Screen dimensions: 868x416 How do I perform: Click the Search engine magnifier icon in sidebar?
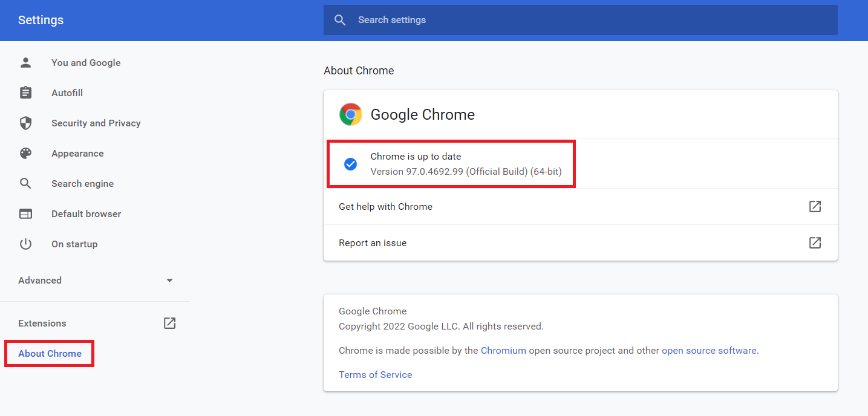[x=25, y=183]
